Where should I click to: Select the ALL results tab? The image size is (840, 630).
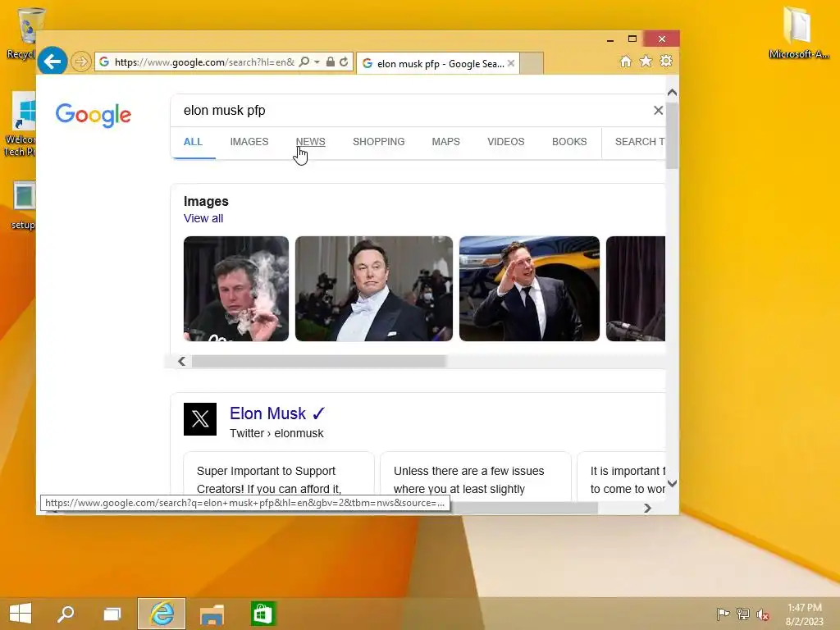193,142
